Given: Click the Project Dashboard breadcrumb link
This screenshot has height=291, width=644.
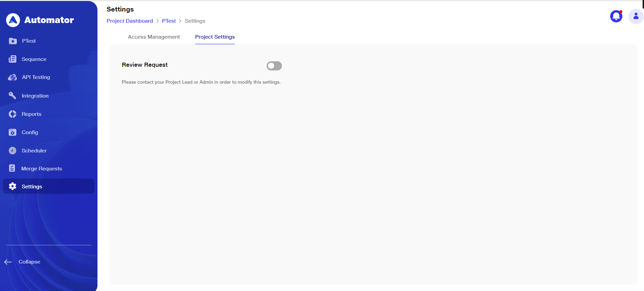Looking at the screenshot, I should point(130,21).
